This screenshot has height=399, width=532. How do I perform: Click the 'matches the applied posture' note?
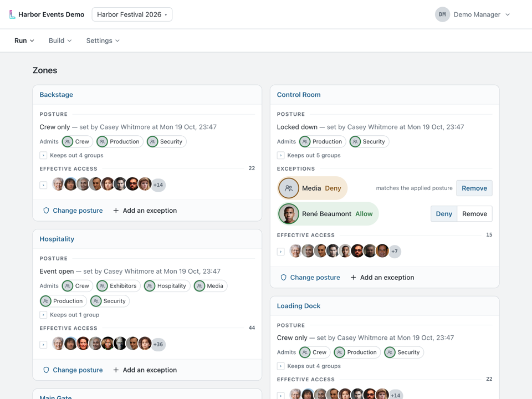point(415,188)
